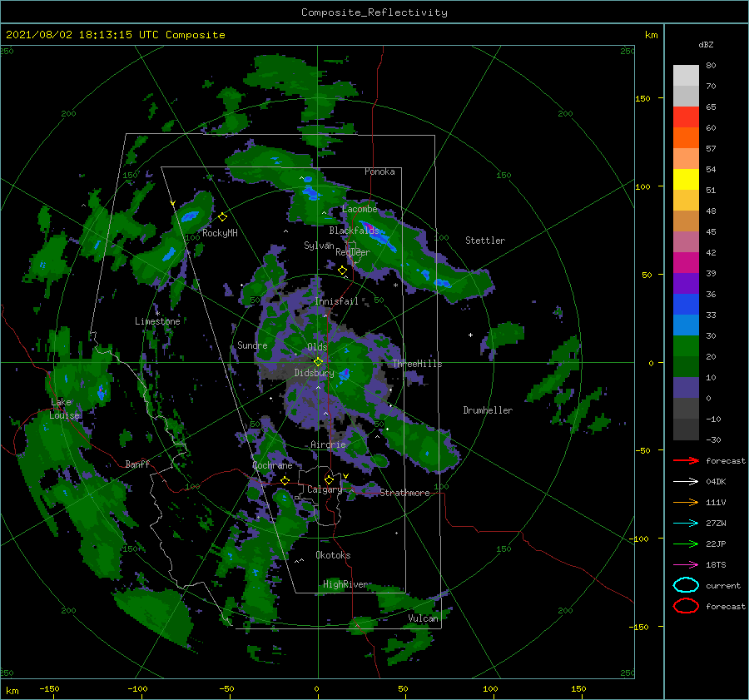Select the bright green 30 dBZ swatch
Screen dimensions: 749x700
pyautogui.click(x=686, y=345)
